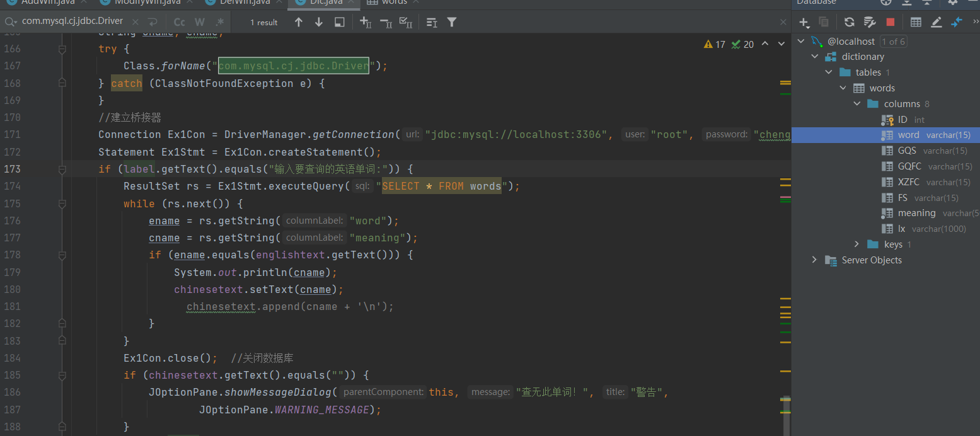Click the typos count 20 indicator
Screen dimensions: 980x436
pyautogui.click(x=742, y=44)
